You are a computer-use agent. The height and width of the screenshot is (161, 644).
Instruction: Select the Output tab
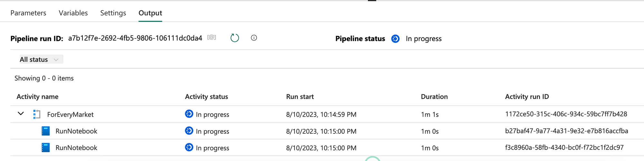(x=150, y=13)
